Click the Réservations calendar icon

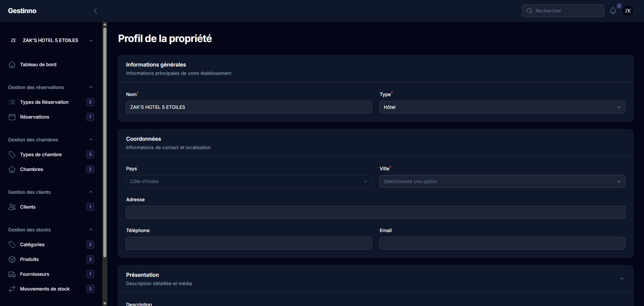tap(12, 117)
